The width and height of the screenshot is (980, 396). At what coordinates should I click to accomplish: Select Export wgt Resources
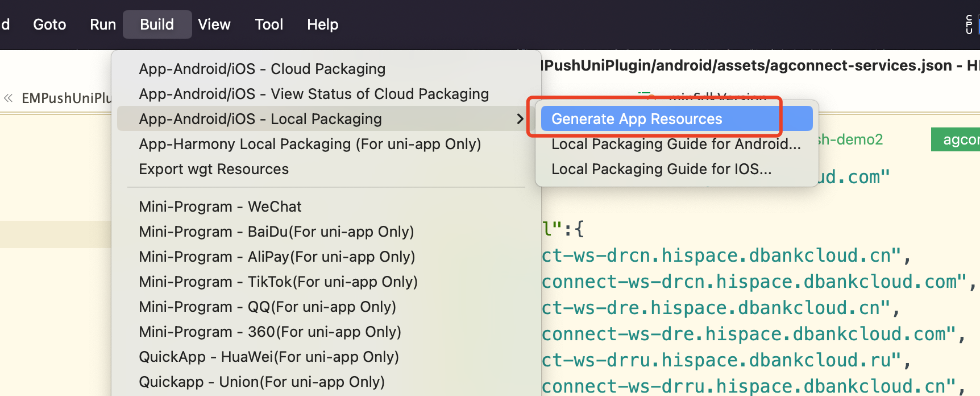click(214, 169)
